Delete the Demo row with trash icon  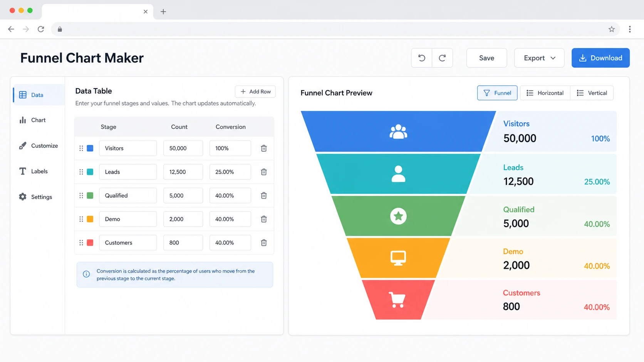tap(264, 219)
